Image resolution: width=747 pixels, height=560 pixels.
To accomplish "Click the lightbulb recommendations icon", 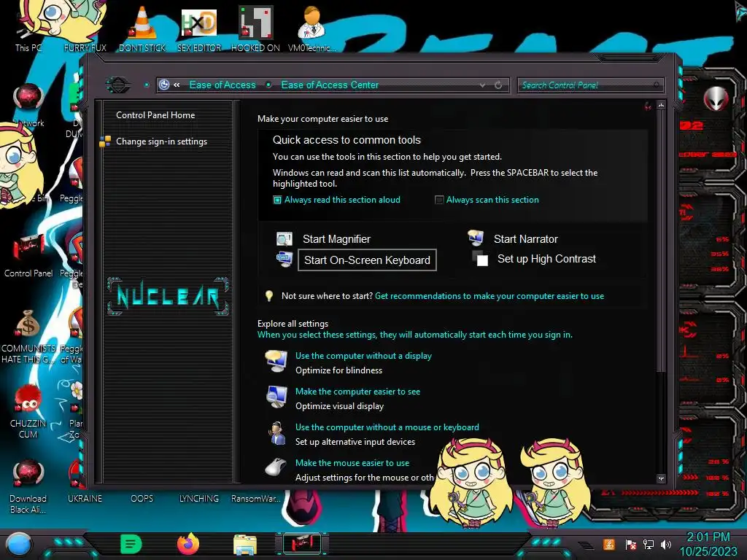I will [x=269, y=296].
